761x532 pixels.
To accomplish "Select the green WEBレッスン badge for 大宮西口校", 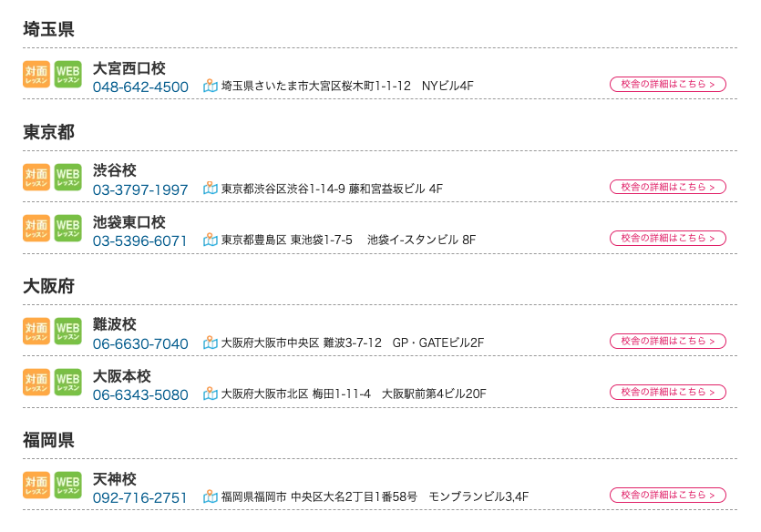I will (x=68, y=74).
